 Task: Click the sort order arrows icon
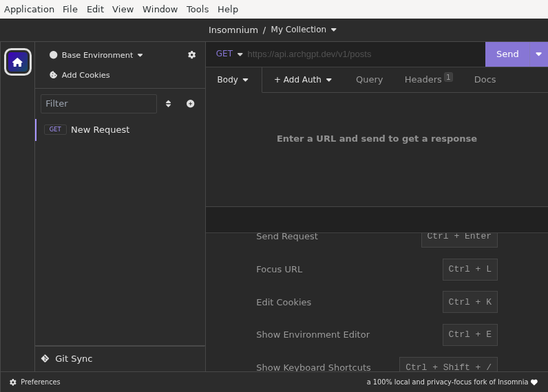point(168,104)
